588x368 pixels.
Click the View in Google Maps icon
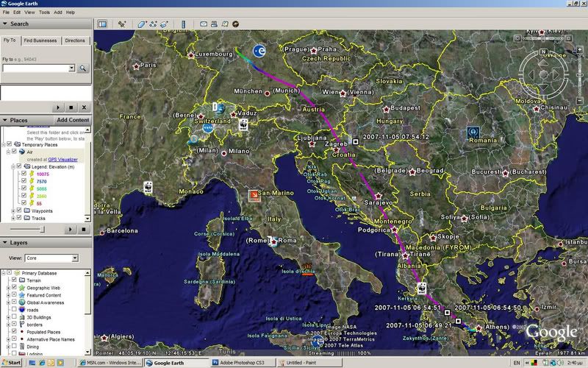click(225, 24)
